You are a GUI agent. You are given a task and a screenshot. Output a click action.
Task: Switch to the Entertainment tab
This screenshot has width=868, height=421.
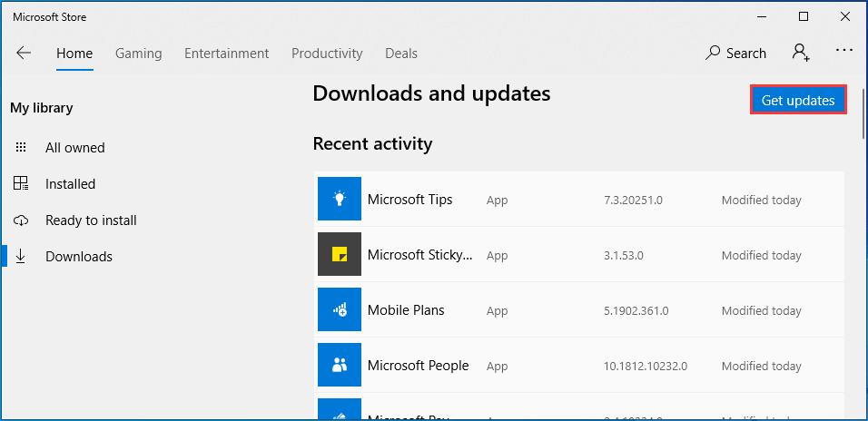click(226, 54)
